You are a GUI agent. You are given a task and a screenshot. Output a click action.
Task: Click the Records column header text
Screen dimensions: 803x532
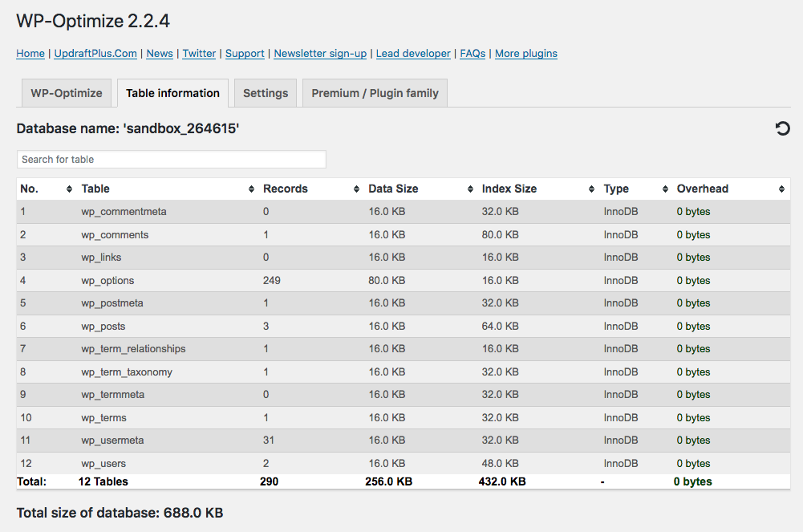pos(286,189)
